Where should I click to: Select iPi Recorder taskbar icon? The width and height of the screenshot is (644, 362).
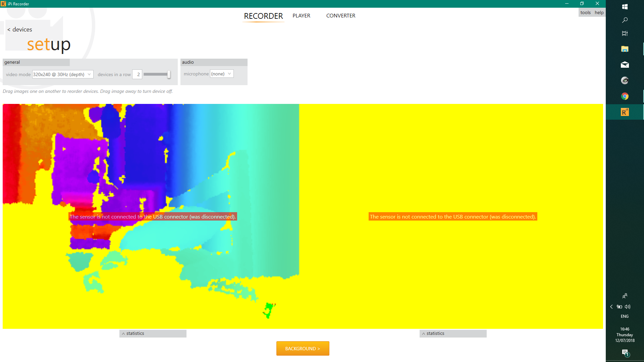click(625, 112)
